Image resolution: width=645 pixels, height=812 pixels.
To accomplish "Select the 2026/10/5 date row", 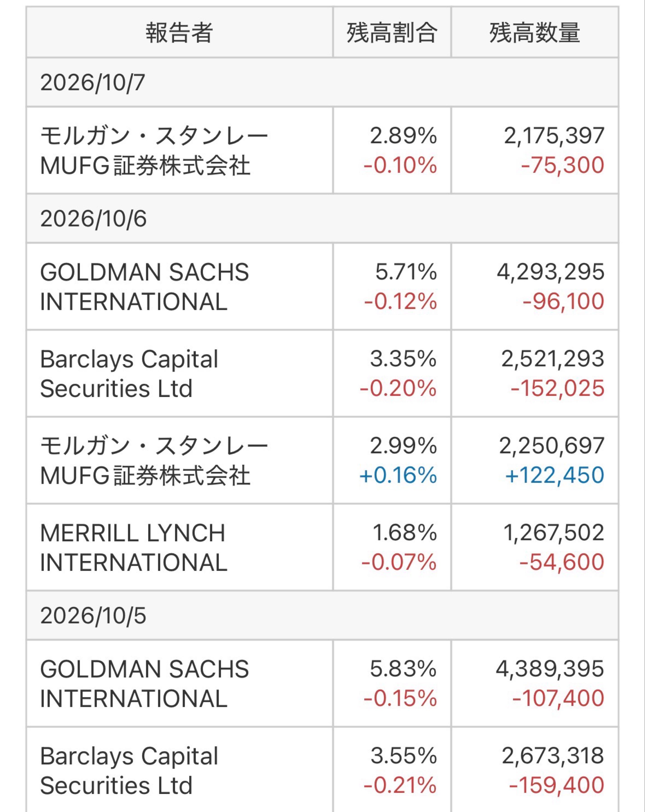I will coord(323,615).
